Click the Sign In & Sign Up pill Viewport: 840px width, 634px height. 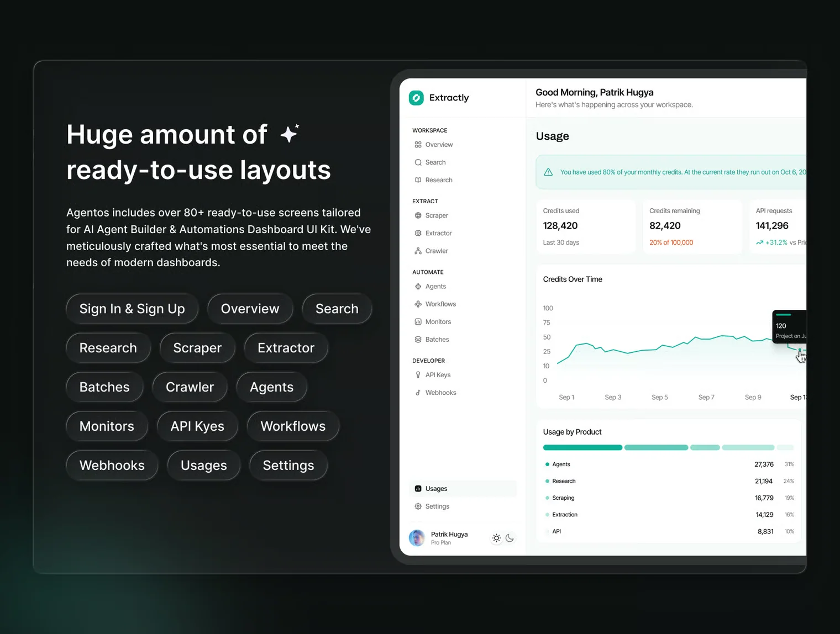[132, 309]
